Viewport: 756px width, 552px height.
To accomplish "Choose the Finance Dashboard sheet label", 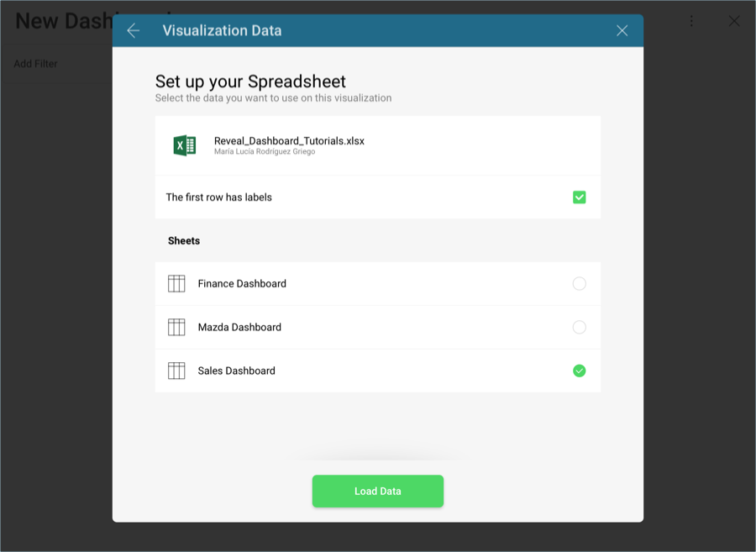I will [x=242, y=284].
